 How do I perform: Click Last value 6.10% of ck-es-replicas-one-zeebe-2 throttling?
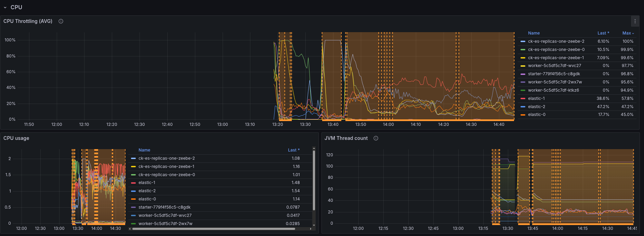pos(603,41)
